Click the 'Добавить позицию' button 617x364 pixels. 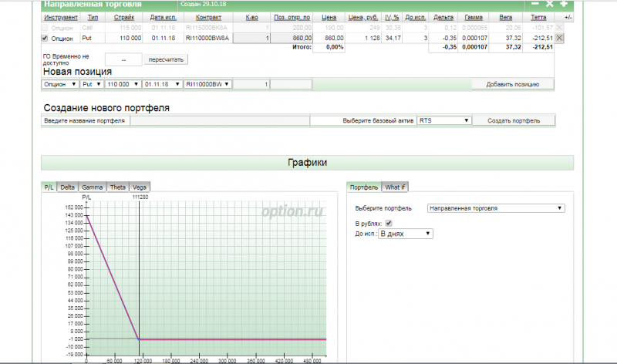(513, 84)
